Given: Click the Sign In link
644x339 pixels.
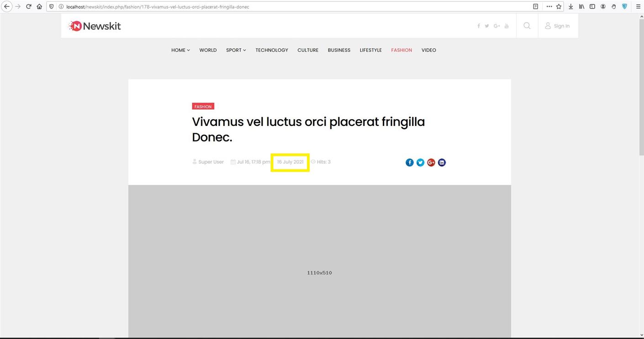Looking at the screenshot, I should click(557, 26).
